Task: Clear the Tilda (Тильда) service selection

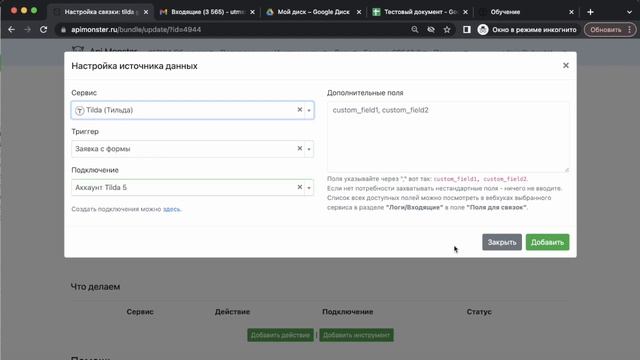Action: pyautogui.click(x=300, y=110)
